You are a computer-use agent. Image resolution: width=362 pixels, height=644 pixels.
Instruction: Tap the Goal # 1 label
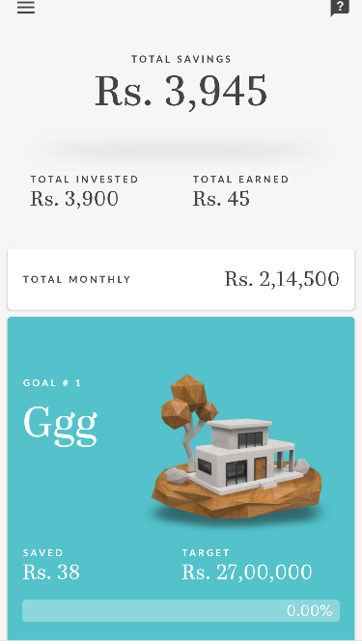click(52, 382)
